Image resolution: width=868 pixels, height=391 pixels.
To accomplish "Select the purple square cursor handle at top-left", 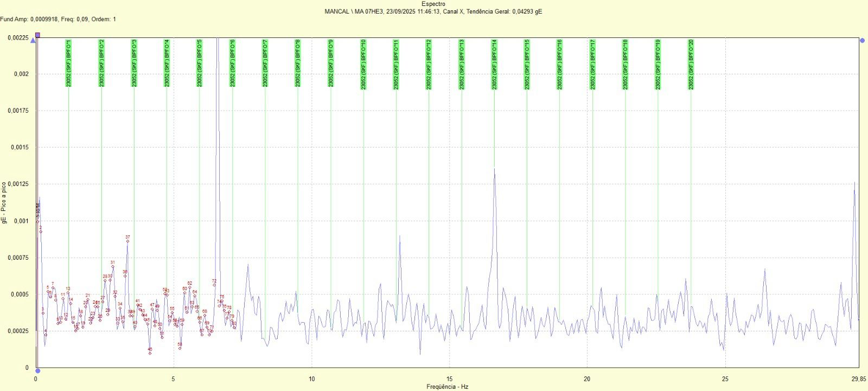I will [37, 35].
